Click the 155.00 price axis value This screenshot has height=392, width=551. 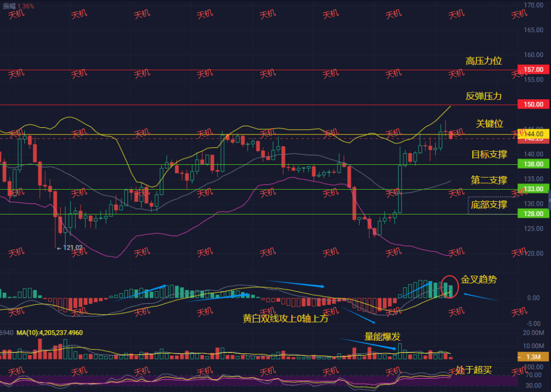click(533, 80)
